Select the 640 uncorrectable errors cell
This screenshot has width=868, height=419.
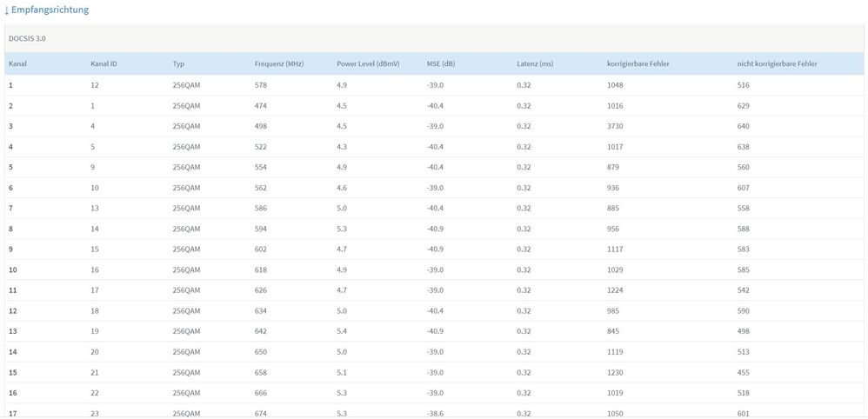743,126
